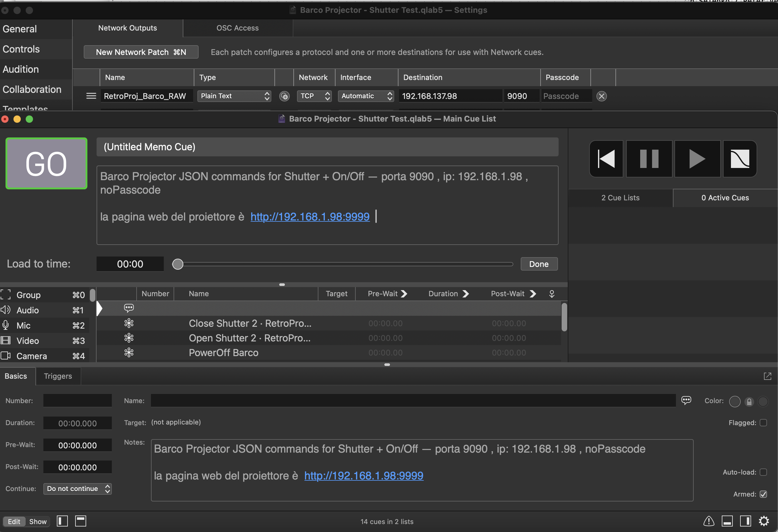This screenshot has width=778, height=532.
Task: Open the Plain Text type dropdown in Settings
Action: pyautogui.click(x=234, y=96)
